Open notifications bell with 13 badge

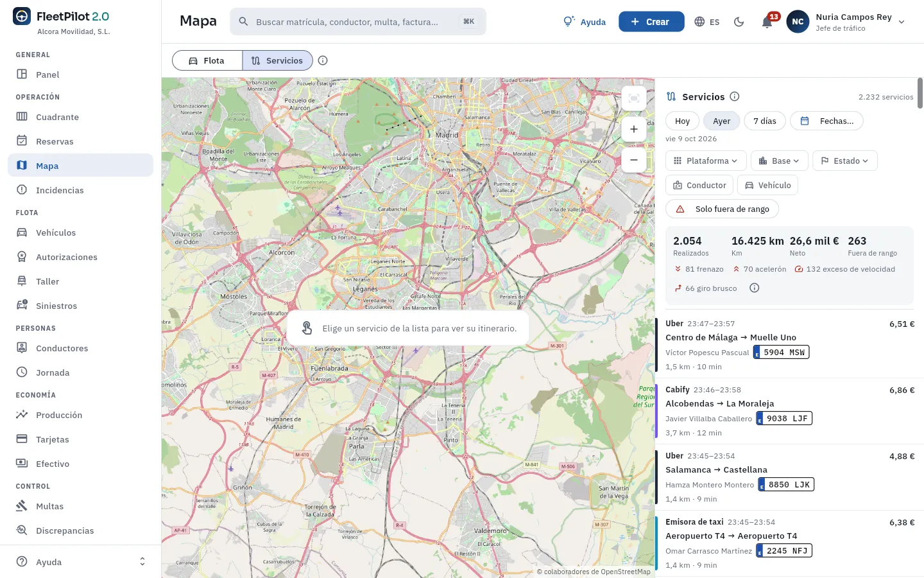click(767, 22)
